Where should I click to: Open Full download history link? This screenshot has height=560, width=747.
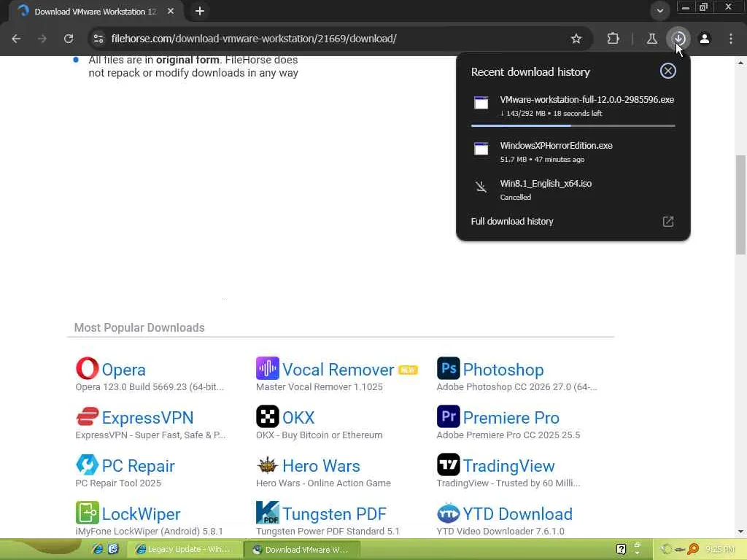pos(512,222)
